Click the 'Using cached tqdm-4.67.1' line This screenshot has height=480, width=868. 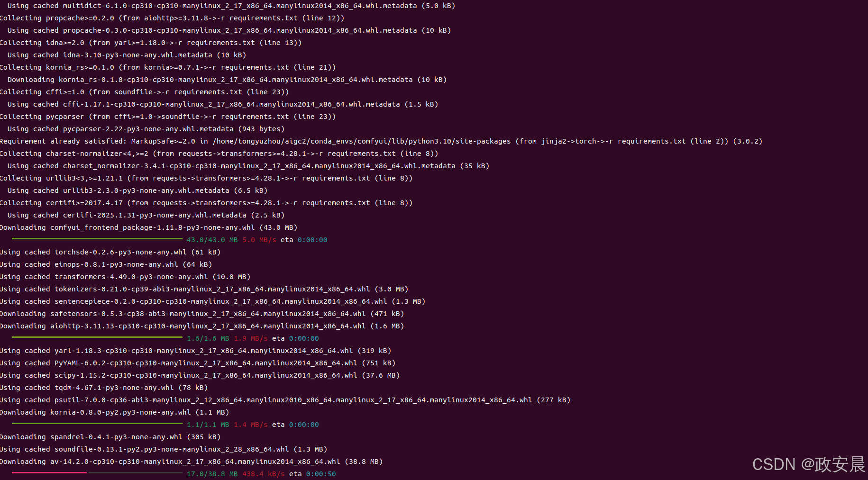point(104,388)
